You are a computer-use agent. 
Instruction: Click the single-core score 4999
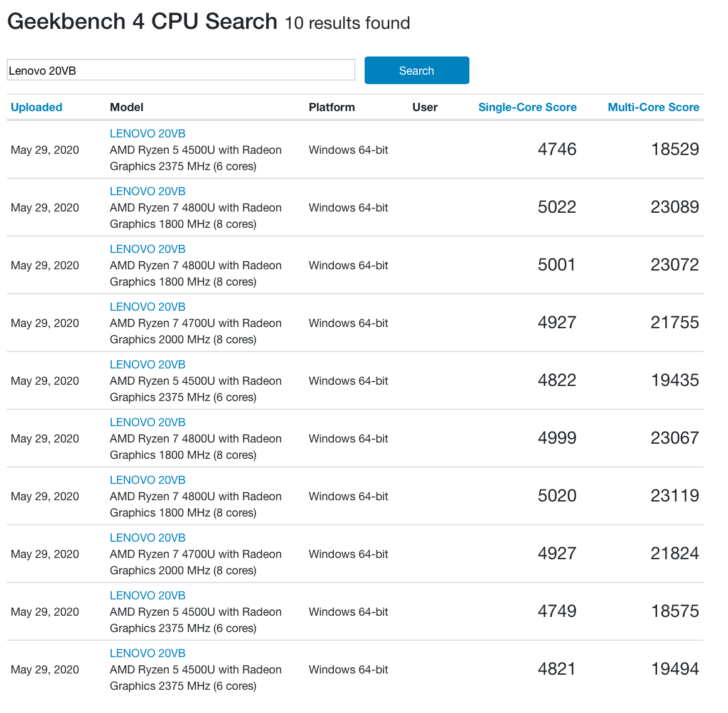[557, 438]
